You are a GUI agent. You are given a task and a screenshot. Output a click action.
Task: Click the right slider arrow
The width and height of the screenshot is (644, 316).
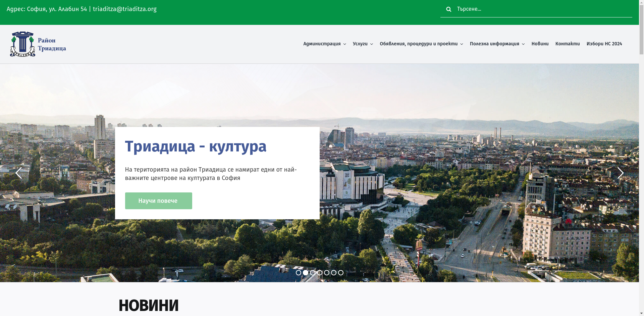click(x=621, y=173)
